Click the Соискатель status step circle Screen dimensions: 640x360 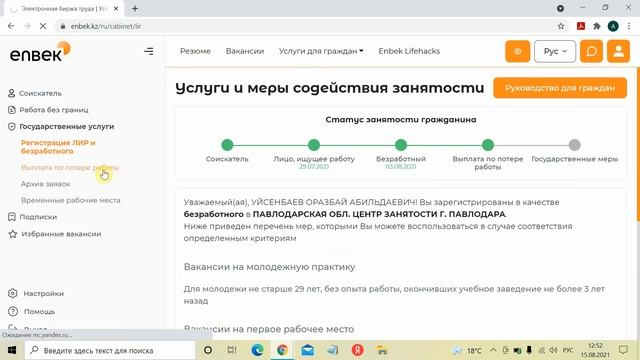point(227,145)
